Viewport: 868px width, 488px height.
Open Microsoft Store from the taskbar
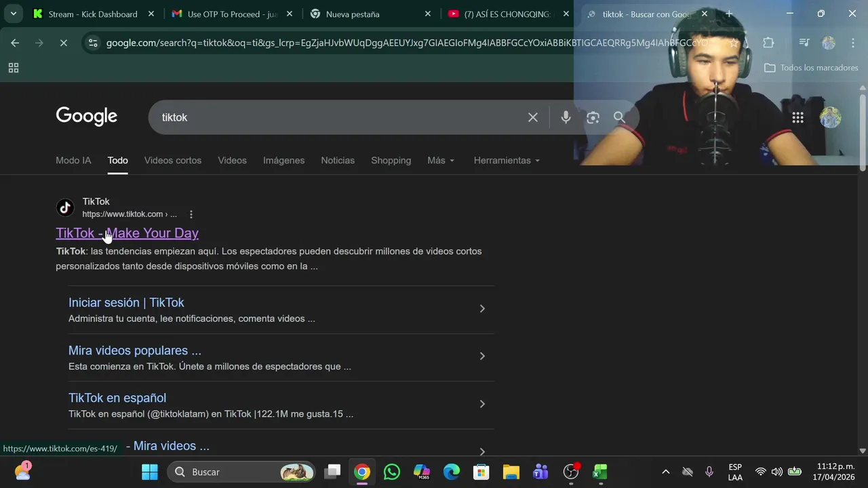[481, 472]
